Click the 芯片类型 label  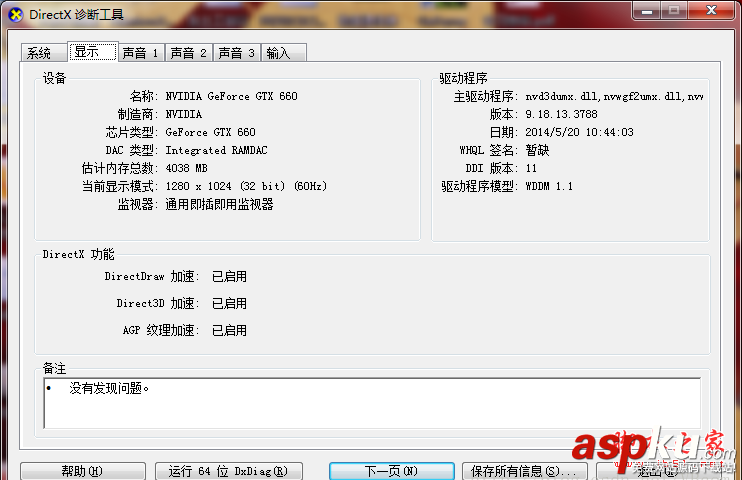[131, 132]
